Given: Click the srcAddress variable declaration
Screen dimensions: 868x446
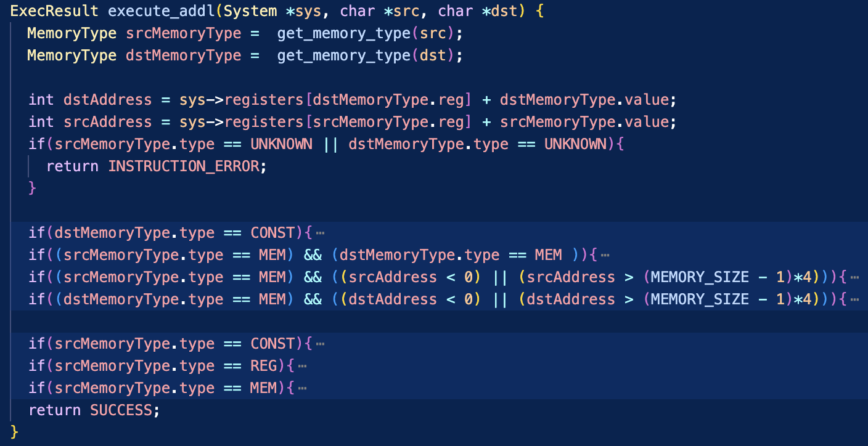Looking at the screenshot, I should tap(107, 122).
